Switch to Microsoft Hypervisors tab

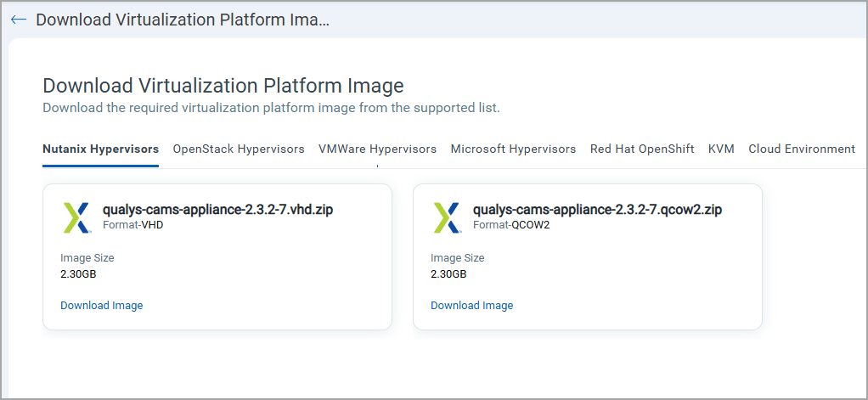tap(513, 149)
